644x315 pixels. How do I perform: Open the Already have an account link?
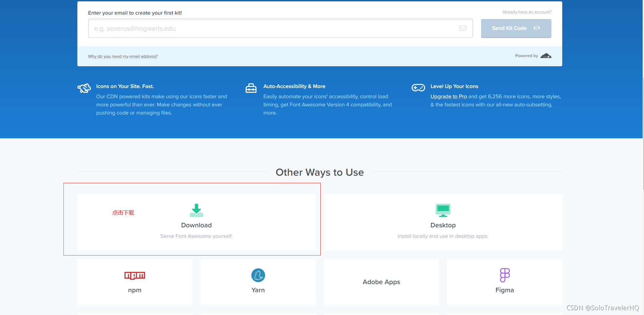(527, 12)
